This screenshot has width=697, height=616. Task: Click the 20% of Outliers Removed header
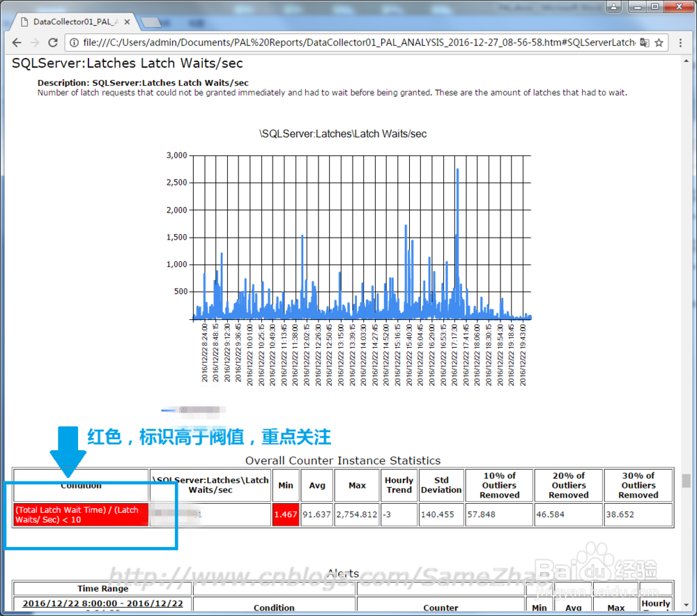click(x=569, y=485)
